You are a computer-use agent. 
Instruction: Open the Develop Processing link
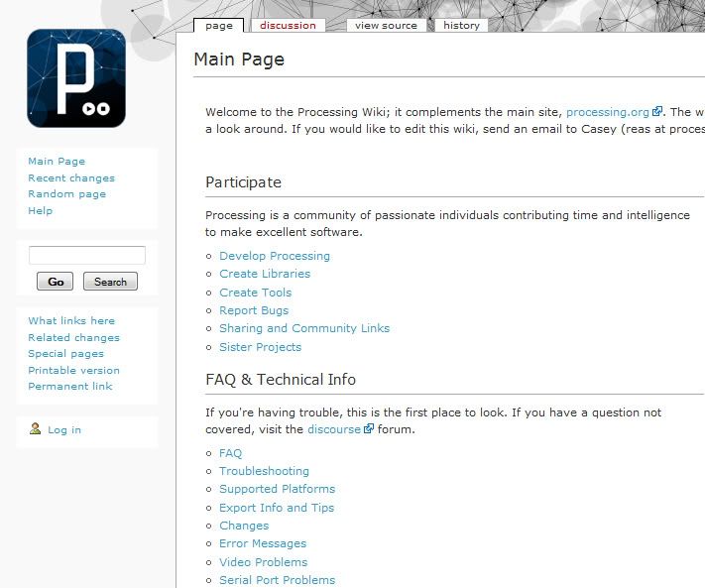tap(275, 256)
